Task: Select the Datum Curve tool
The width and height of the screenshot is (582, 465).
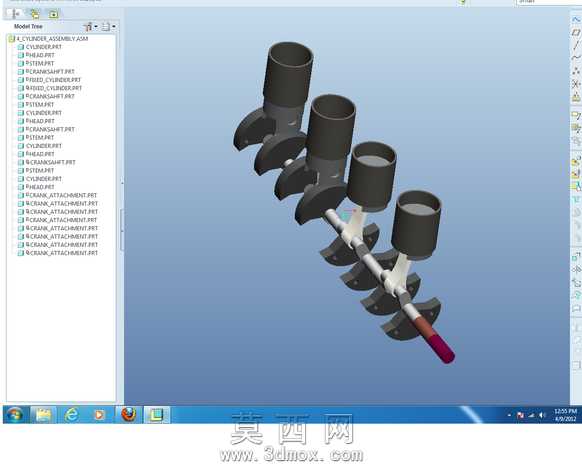Action: (576, 58)
